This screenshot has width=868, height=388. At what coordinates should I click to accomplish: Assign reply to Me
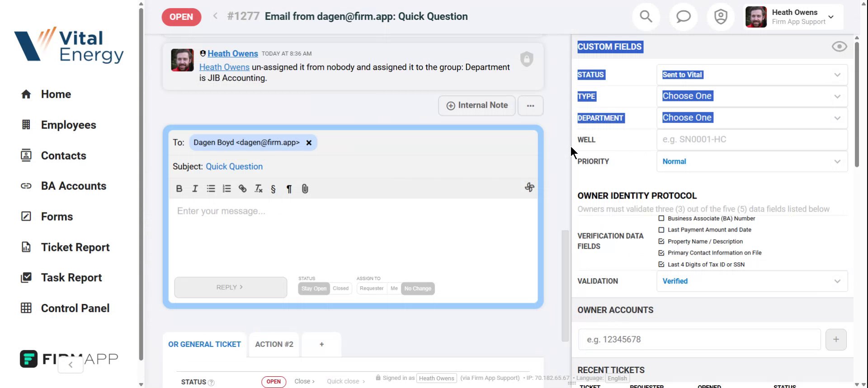[x=394, y=289]
